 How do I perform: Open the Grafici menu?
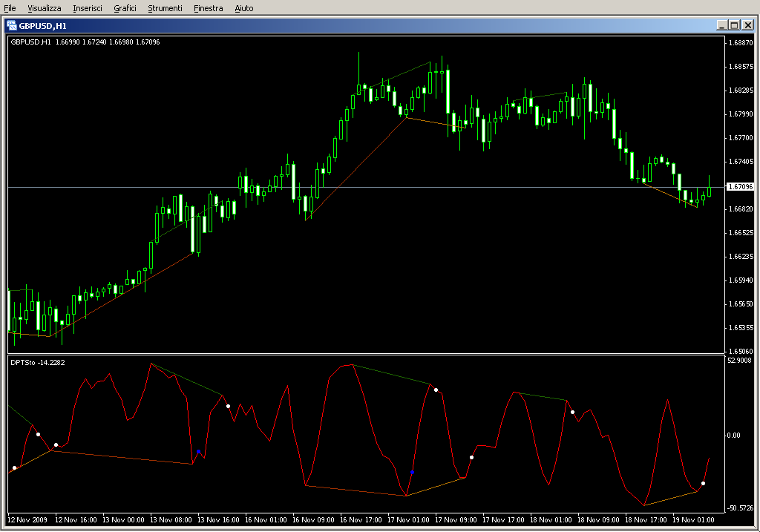point(125,8)
